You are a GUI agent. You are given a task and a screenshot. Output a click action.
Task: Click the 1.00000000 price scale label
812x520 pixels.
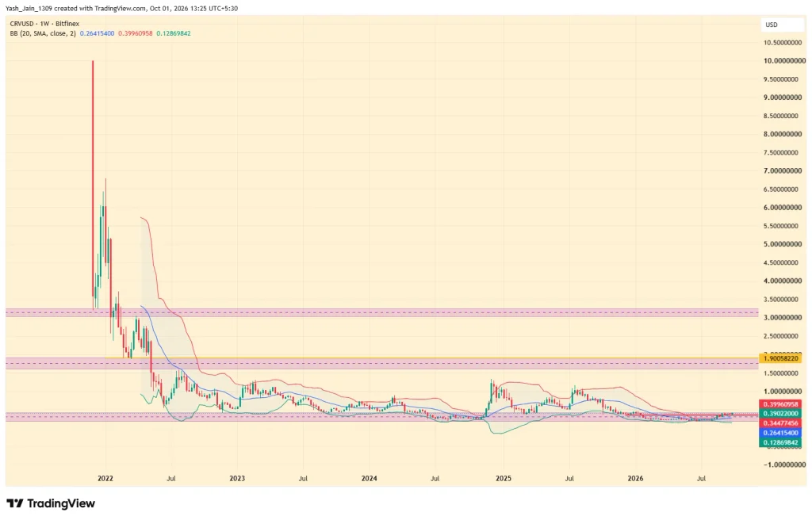tap(783, 392)
